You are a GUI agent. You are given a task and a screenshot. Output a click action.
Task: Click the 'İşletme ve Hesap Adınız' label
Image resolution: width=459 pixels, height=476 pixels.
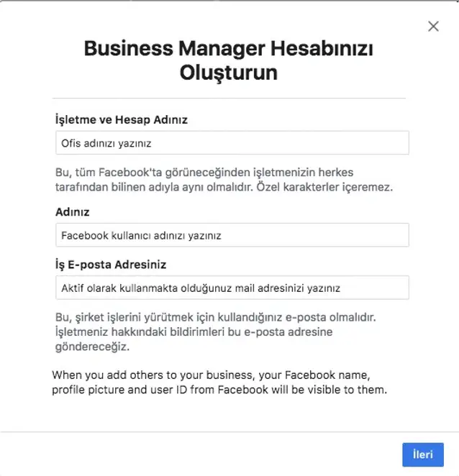121,120
